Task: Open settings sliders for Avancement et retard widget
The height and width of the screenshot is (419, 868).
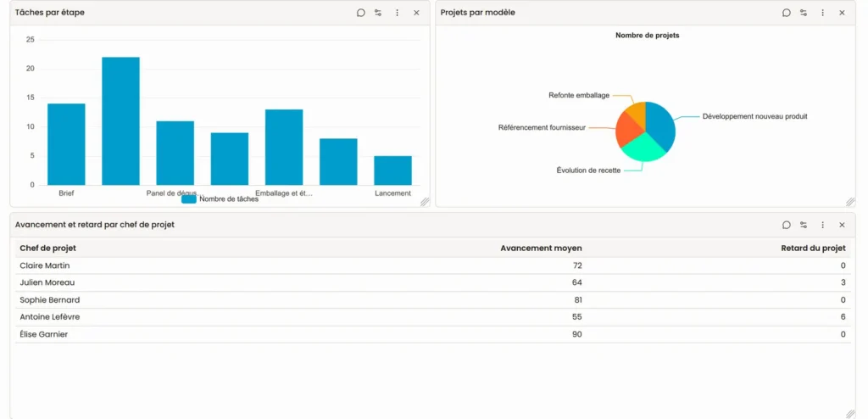Action: 804,225
